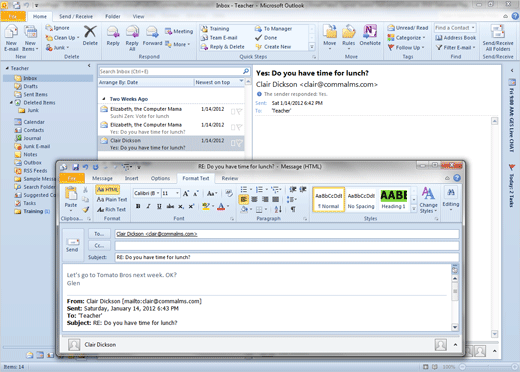Open the Address Book
520x372 pixels.
[456, 38]
